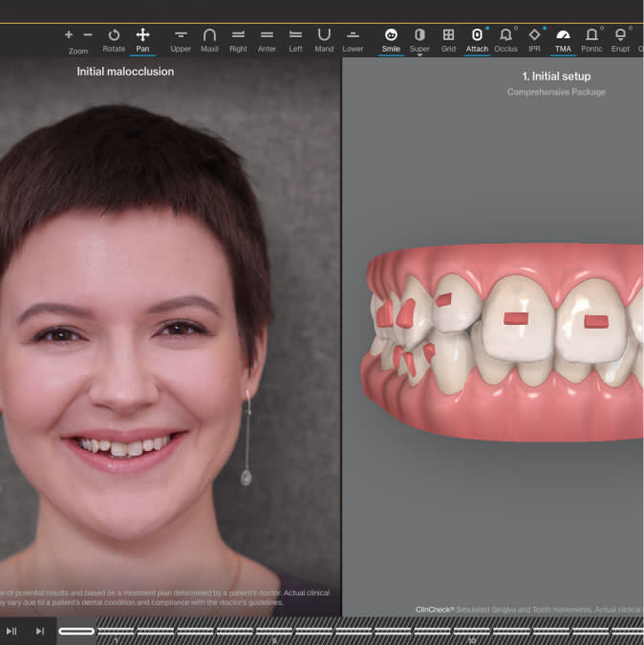Screen dimensions: 644x645
Task: Click the zoom out minus icon
Action: pyautogui.click(x=88, y=34)
